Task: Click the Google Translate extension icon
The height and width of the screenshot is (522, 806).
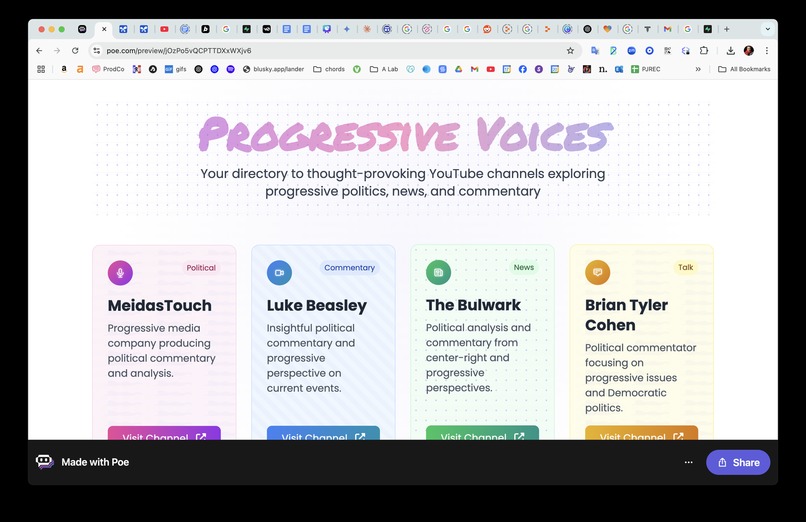Action: pos(595,50)
